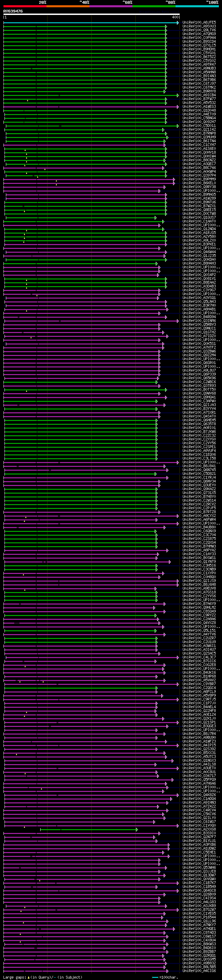Select label UniRef100_Q731X5
This screenshot has height=980, width=222.
199,493
